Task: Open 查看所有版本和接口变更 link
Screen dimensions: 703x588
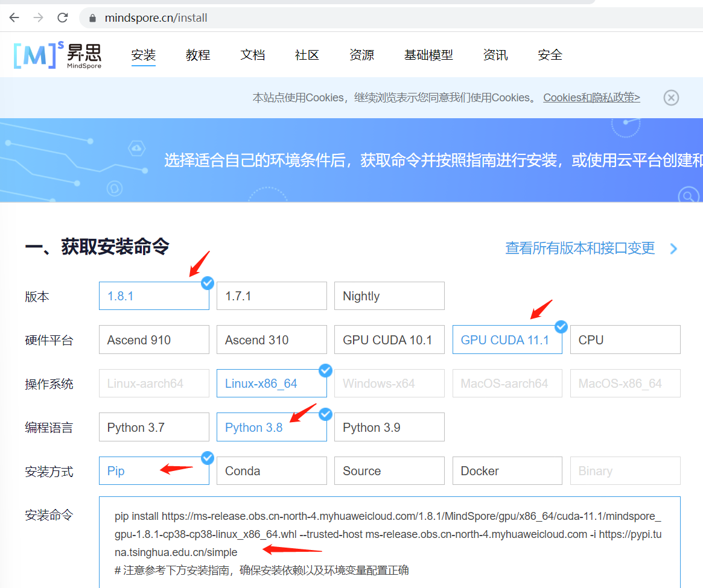Action: [x=580, y=248]
